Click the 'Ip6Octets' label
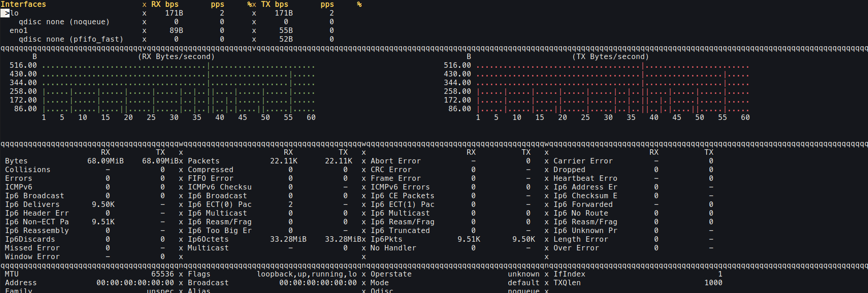This screenshot has width=868, height=293. [208, 239]
